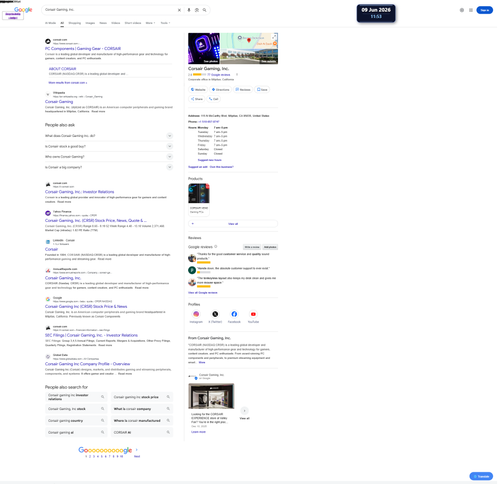Screen dimensions: 500x484
Task: Search icon for 'What is corsair company'
Action: (x=168, y=409)
